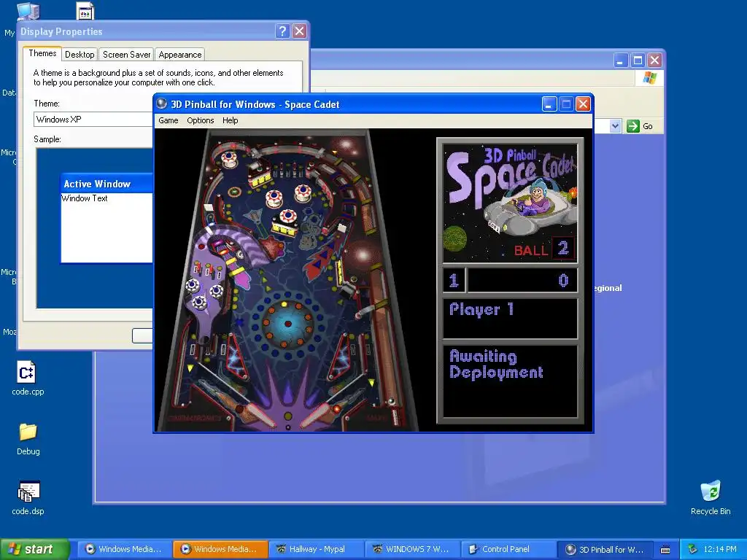Click the BALL 2 counter display
This screenshot has width=747, height=560.
[x=544, y=249]
